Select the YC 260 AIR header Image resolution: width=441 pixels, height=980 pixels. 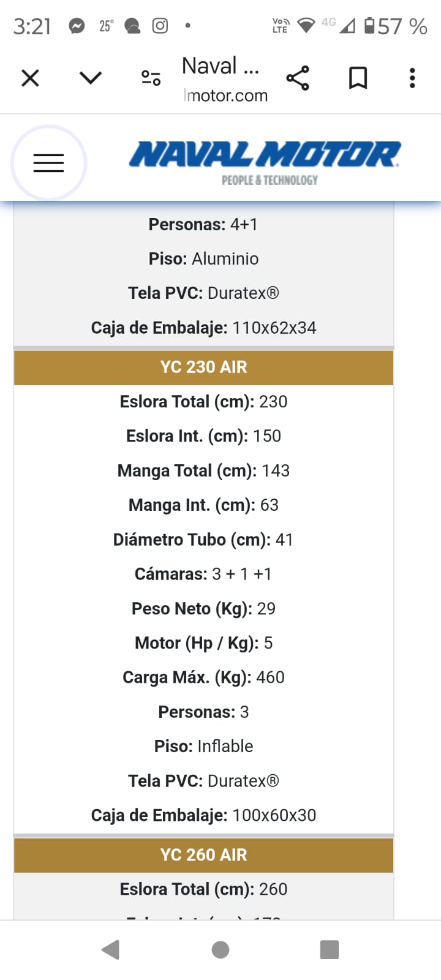pyautogui.click(x=203, y=854)
